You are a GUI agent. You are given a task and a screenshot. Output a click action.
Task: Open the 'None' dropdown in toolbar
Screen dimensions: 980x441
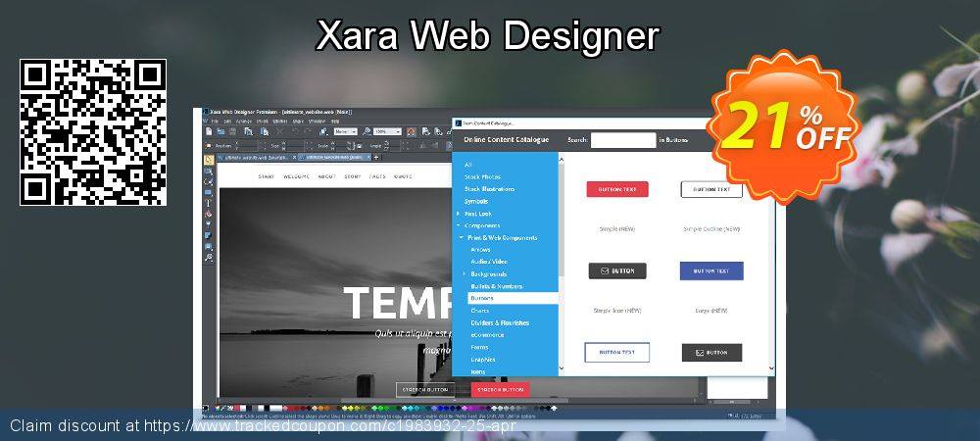tap(346, 131)
